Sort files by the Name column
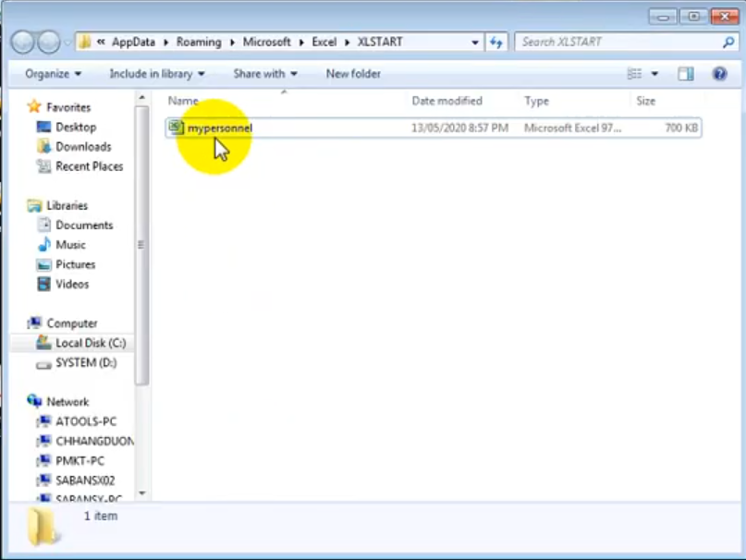The width and height of the screenshot is (746, 560). click(183, 101)
